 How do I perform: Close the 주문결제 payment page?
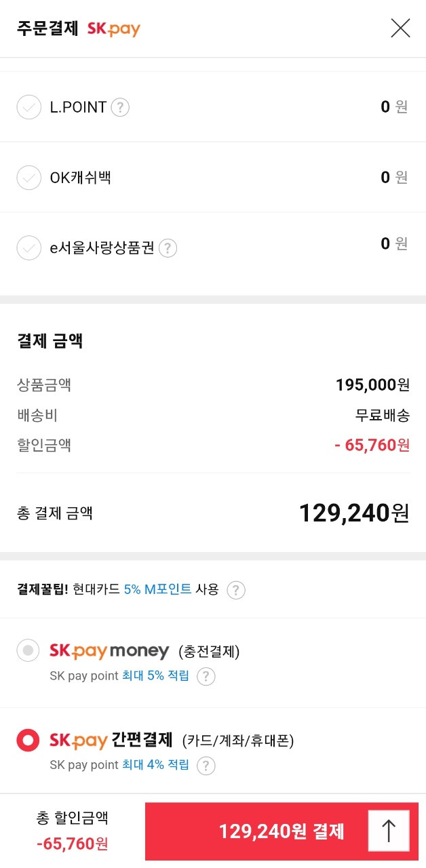(x=400, y=28)
